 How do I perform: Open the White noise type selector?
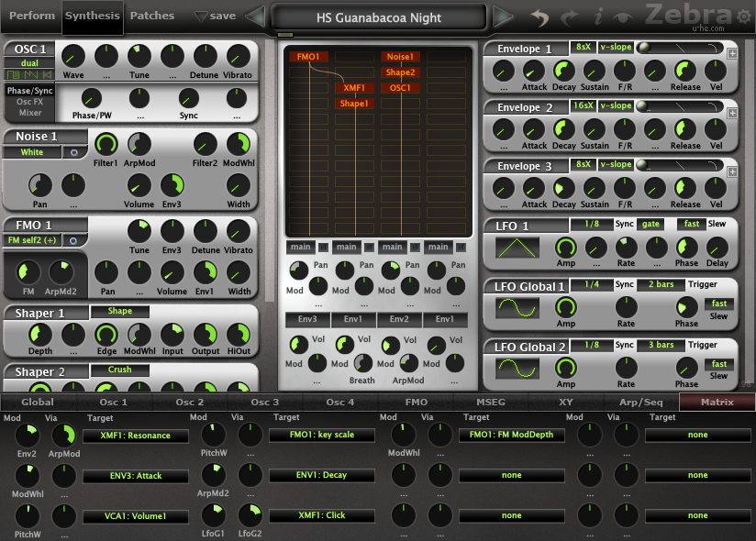pyautogui.click(x=32, y=152)
